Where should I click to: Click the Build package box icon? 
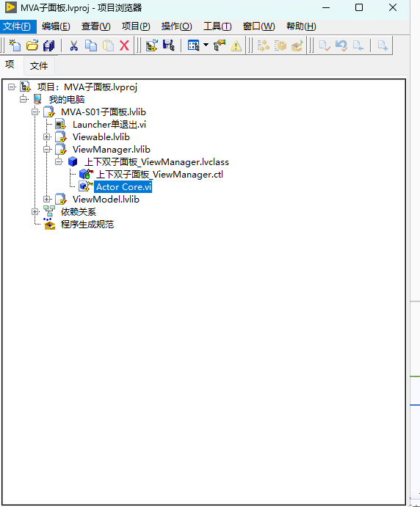280,45
